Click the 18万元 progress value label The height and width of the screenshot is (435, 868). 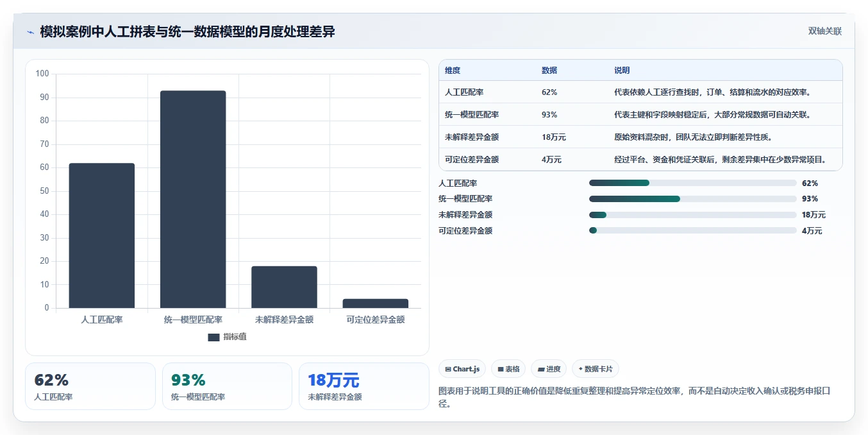814,215
